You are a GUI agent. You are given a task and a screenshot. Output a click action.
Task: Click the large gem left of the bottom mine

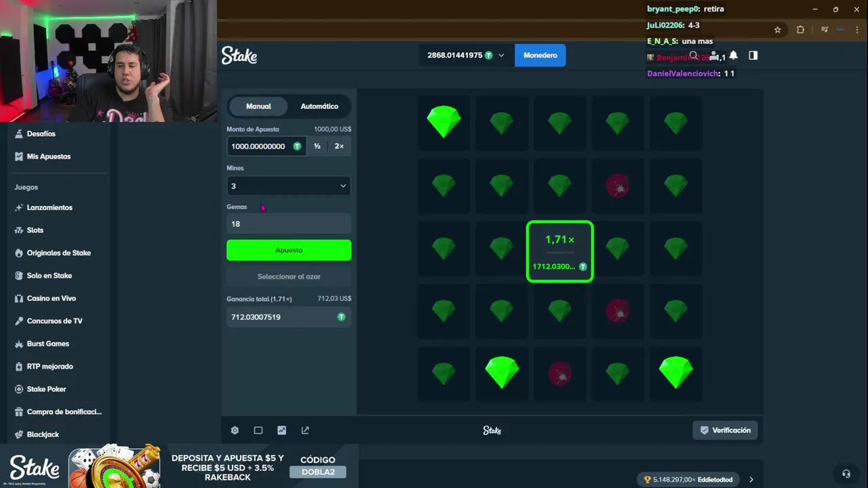point(502,373)
